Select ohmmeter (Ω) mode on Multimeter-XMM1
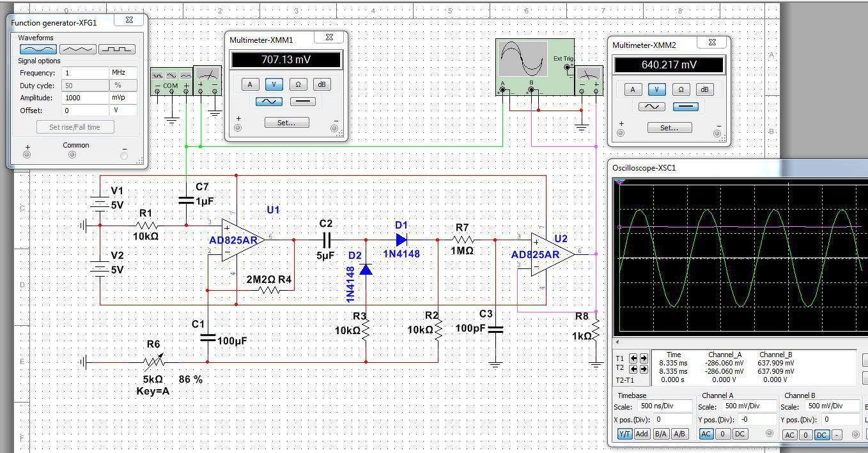 coord(298,84)
